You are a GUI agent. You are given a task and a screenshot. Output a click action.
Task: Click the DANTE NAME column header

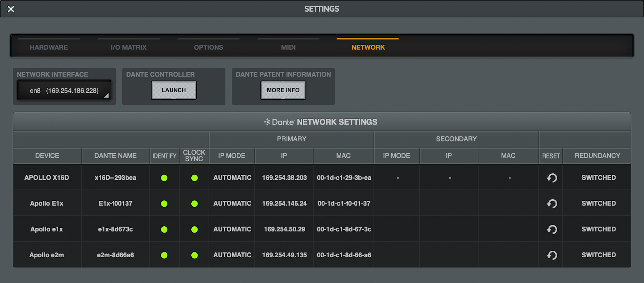tap(116, 156)
